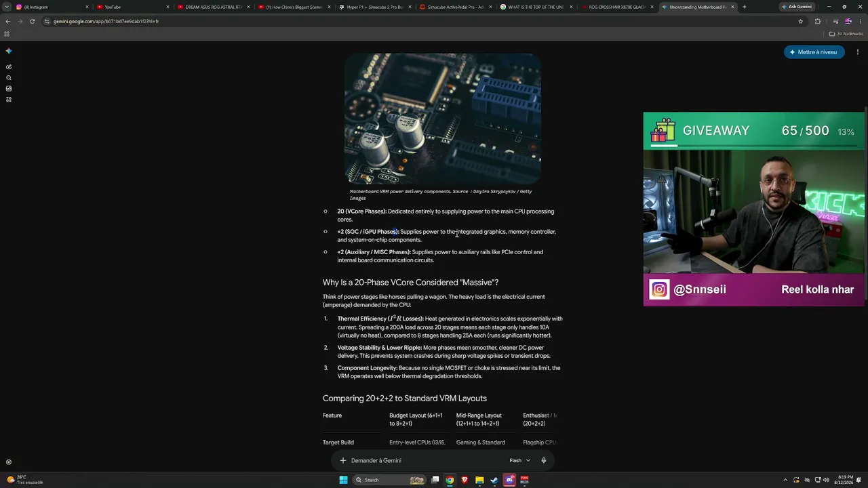Click the text Component Longevity:
868x488 pixels.
tap(368, 368)
